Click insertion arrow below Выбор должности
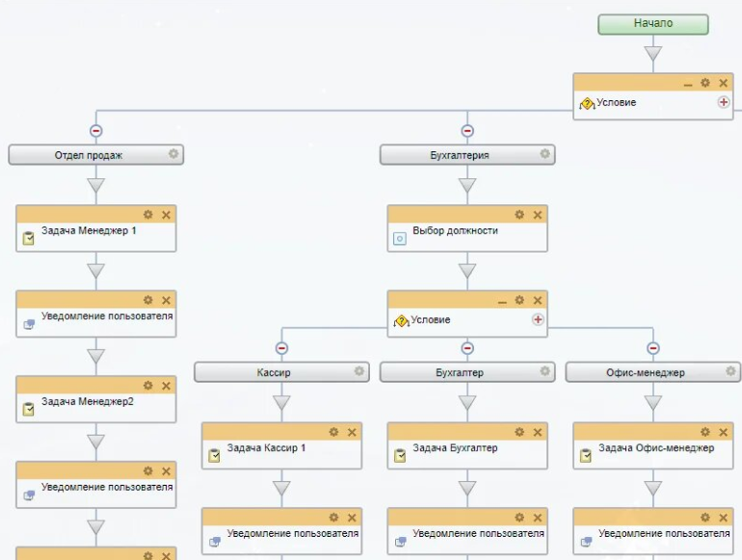Image resolution: width=742 pixels, height=560 pixels. tap(467, 270)
